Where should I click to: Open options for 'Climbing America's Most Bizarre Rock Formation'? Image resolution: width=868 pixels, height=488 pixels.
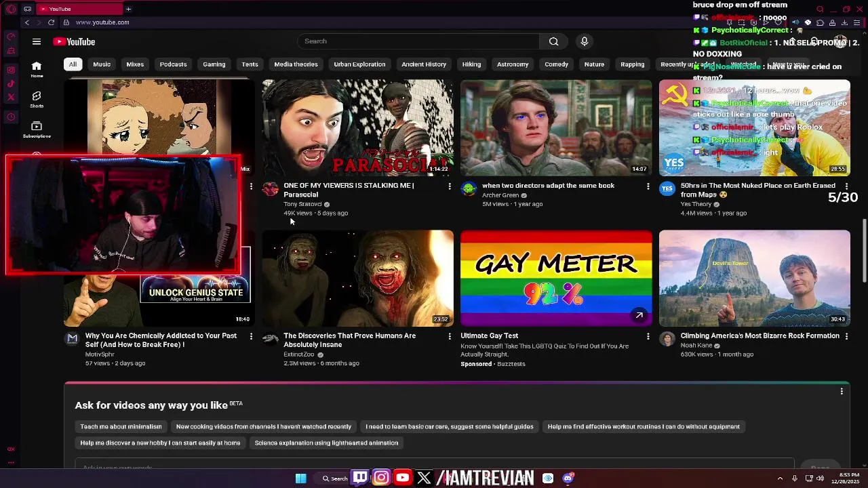point(846,337)
